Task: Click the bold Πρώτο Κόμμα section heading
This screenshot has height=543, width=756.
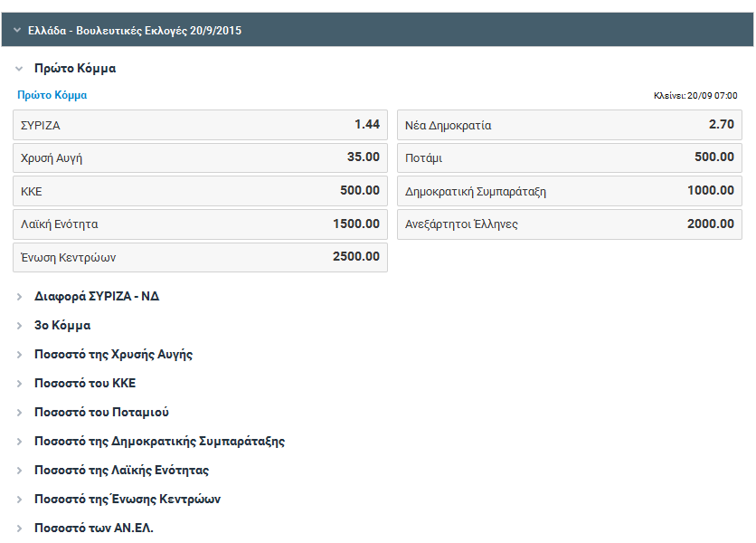Action: coord(75,69)
